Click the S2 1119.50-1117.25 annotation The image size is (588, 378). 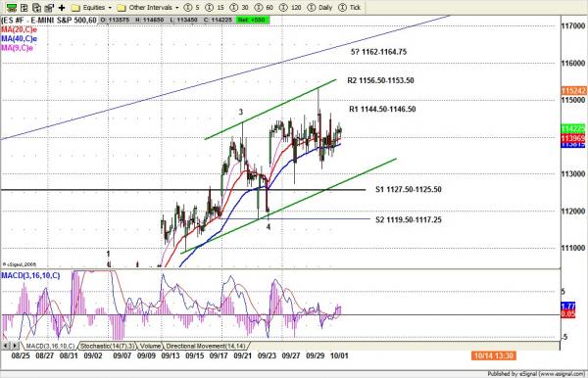[409, 220]
